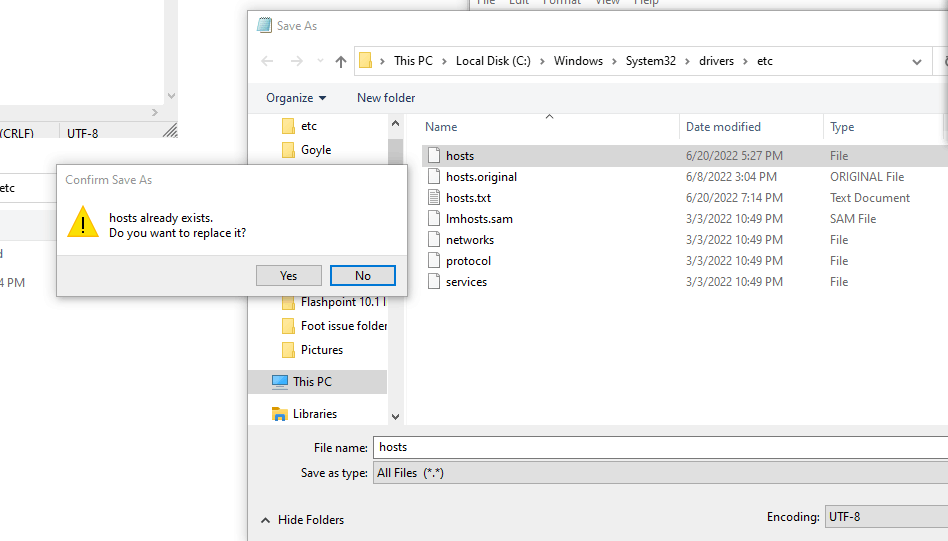
Task: Select the Goyle folder in navigation pane
Action: pos(316,150)
